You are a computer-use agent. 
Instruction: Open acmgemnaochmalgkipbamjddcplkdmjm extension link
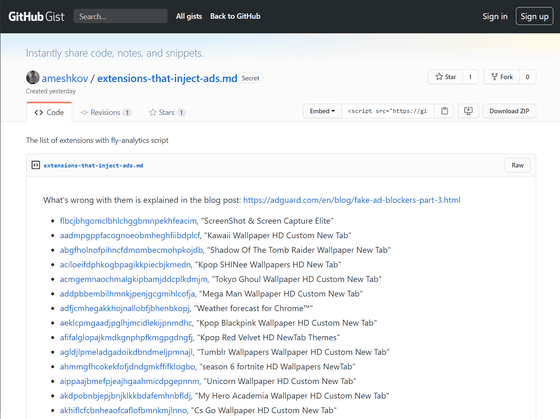tap(134, 279)
